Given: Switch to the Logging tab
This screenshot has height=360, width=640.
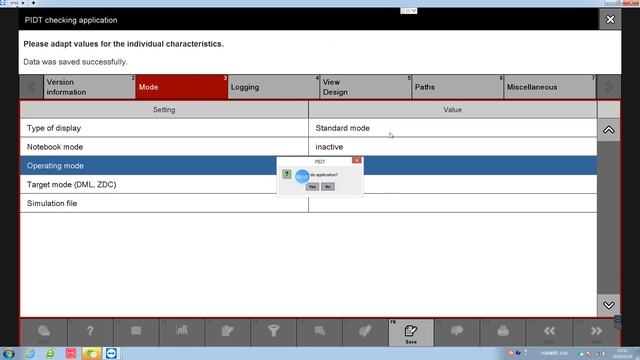Looking at the screenshot, I should 273,87.
